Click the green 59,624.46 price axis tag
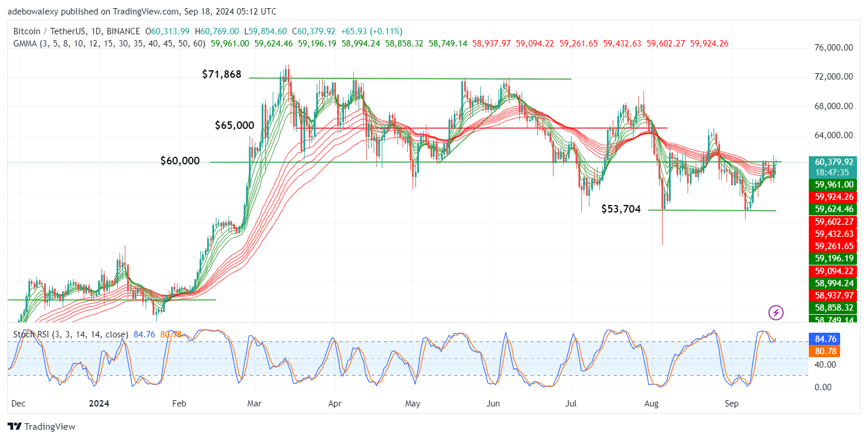The image size is (868, 439). [x=833, y=209]
